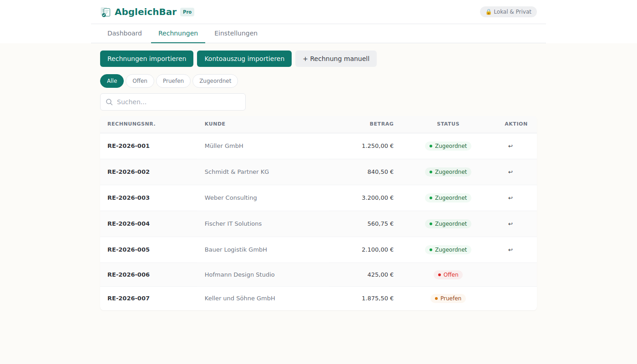Click Rechnungen importieren button
The image size is (637, 364).
pyautogui.click(x=147, y=59)
